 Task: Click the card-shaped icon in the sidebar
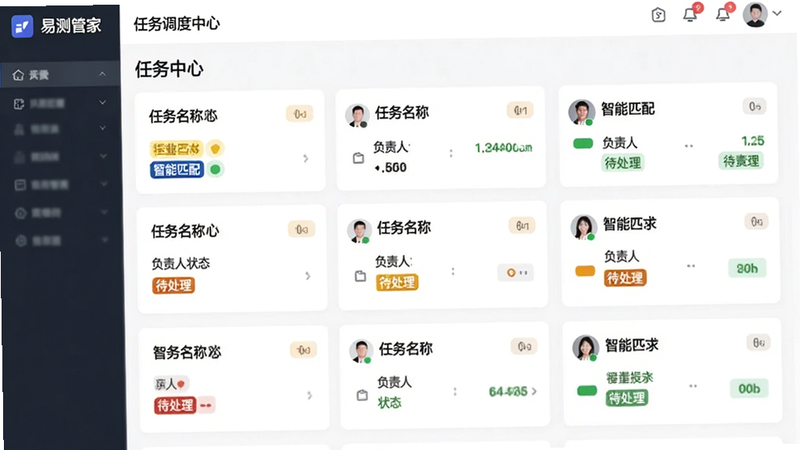point(20,184)
